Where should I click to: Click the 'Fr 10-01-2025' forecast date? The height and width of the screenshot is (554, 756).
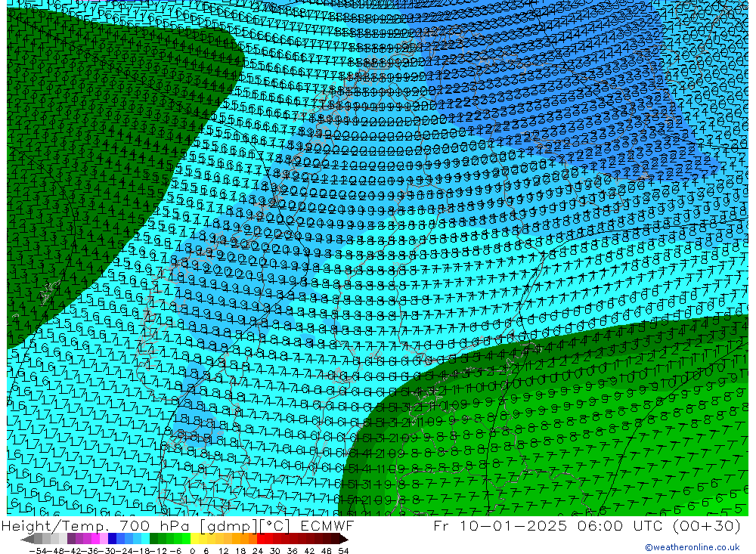pos(500,525)
